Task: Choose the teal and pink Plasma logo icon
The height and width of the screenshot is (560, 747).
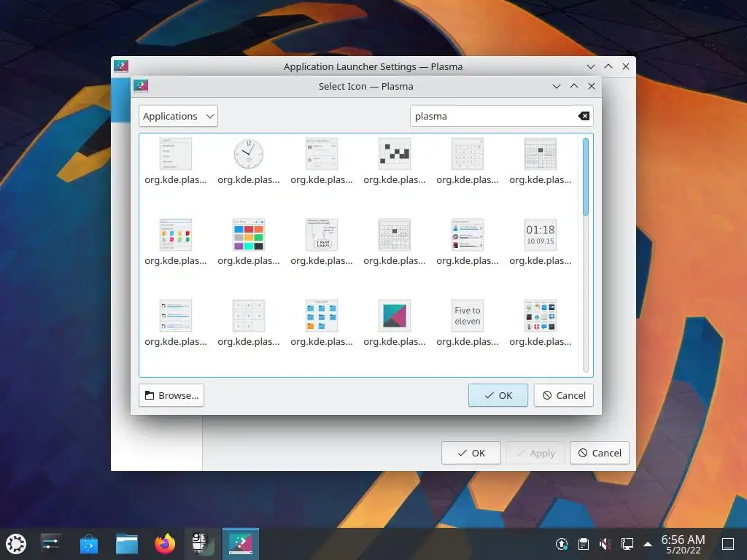Action: [x=395, y=316]
